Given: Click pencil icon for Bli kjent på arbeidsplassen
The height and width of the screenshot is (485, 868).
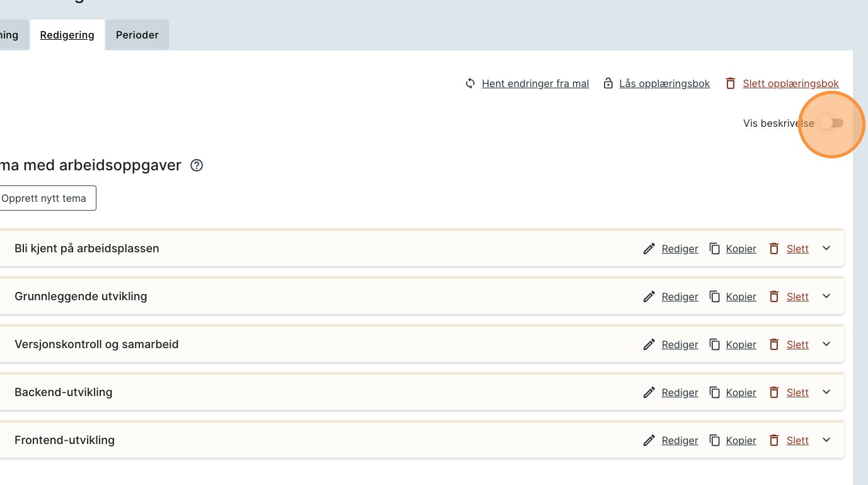Looking at the screenshot, I should [649, 248].
